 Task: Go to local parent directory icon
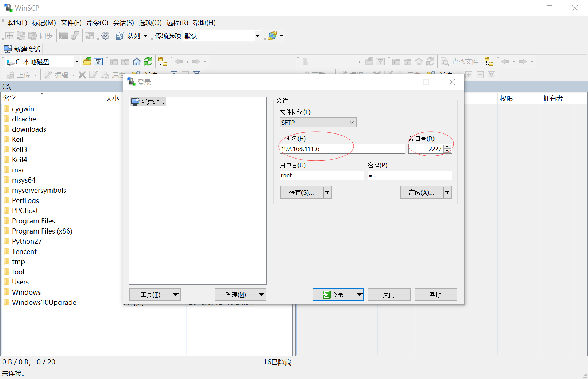pyautogui.click(x=114, y=61)
